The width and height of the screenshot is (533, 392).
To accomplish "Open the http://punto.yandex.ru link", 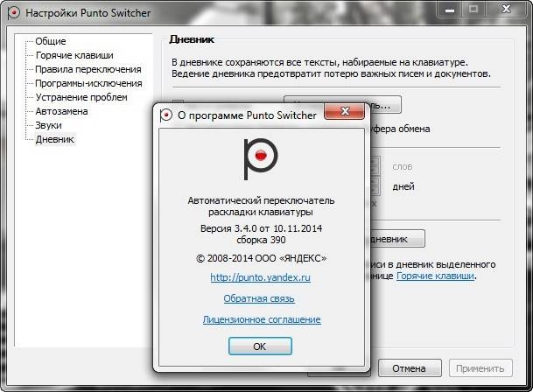I will point(261,277).
